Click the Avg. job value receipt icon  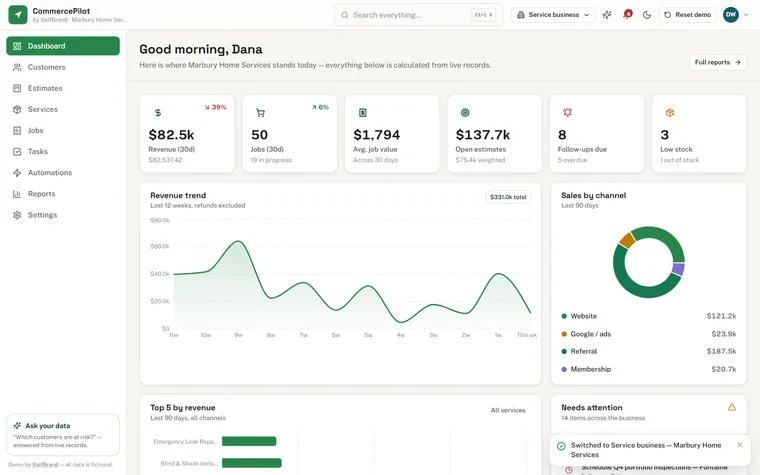(363, 112)
